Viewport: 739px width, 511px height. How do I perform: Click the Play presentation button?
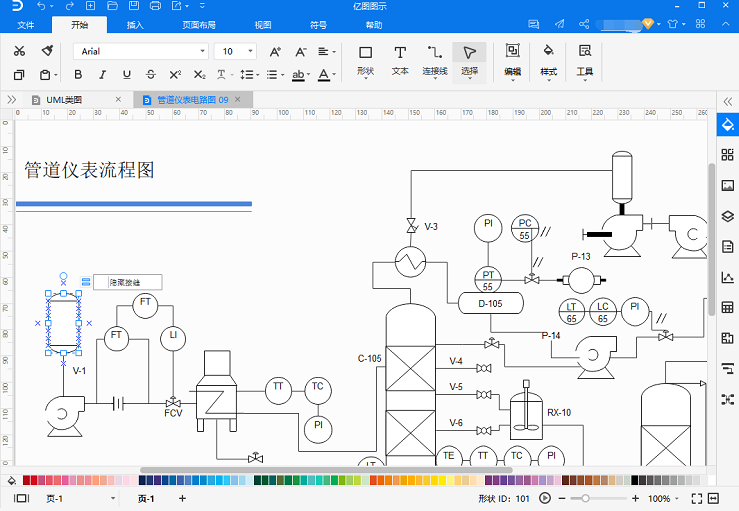tap(544, 498)
